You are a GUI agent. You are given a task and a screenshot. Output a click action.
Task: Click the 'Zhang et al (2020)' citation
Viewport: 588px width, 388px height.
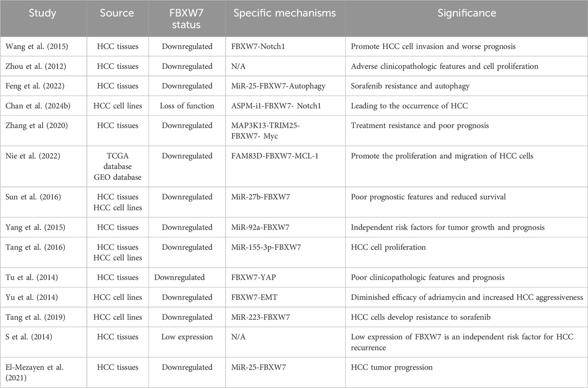pyautogui.click(x=36, y=125)
